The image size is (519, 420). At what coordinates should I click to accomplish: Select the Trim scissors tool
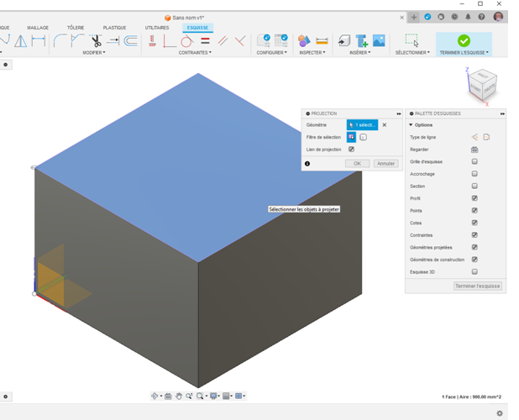click(96, 41)
